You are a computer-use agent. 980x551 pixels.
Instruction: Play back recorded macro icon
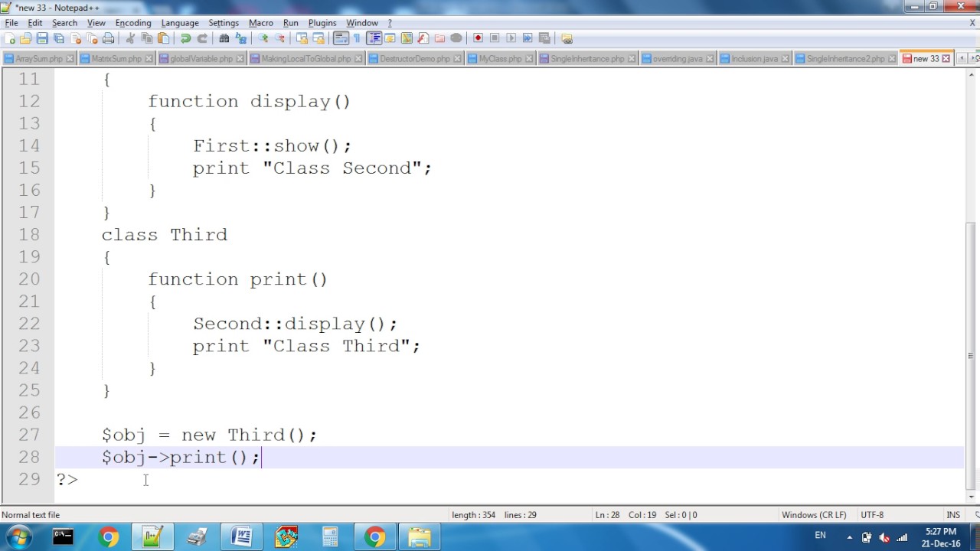click(511, 38)
